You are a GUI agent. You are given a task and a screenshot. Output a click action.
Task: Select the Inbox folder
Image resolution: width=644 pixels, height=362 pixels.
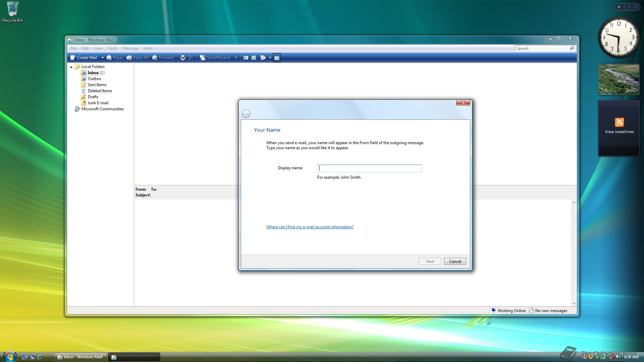pyautogui.click(x=93, y=73)
